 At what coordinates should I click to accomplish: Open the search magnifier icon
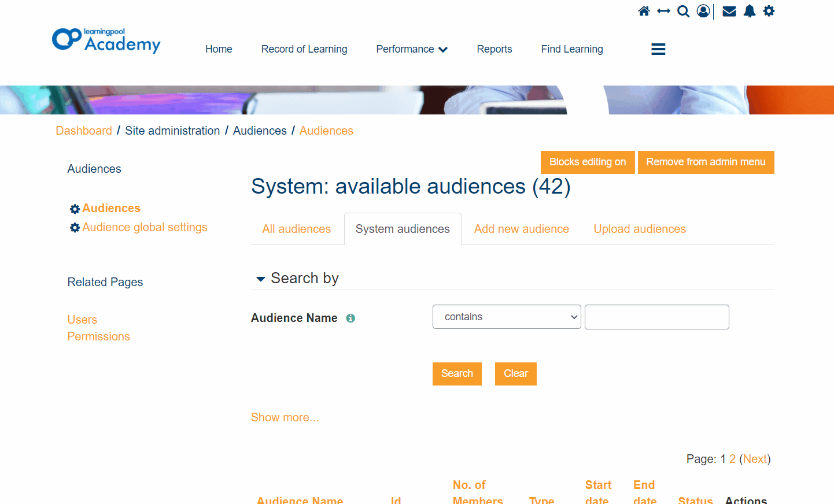click(683, 11)
